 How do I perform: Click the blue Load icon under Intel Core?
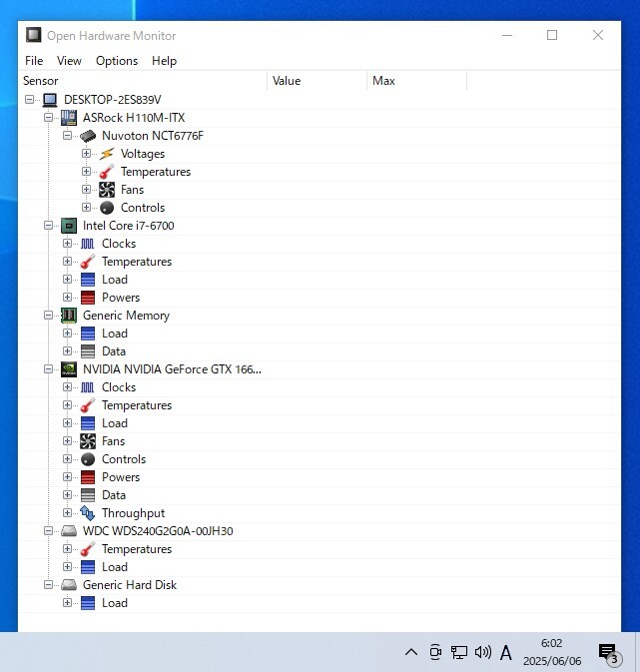coord(88,280)
